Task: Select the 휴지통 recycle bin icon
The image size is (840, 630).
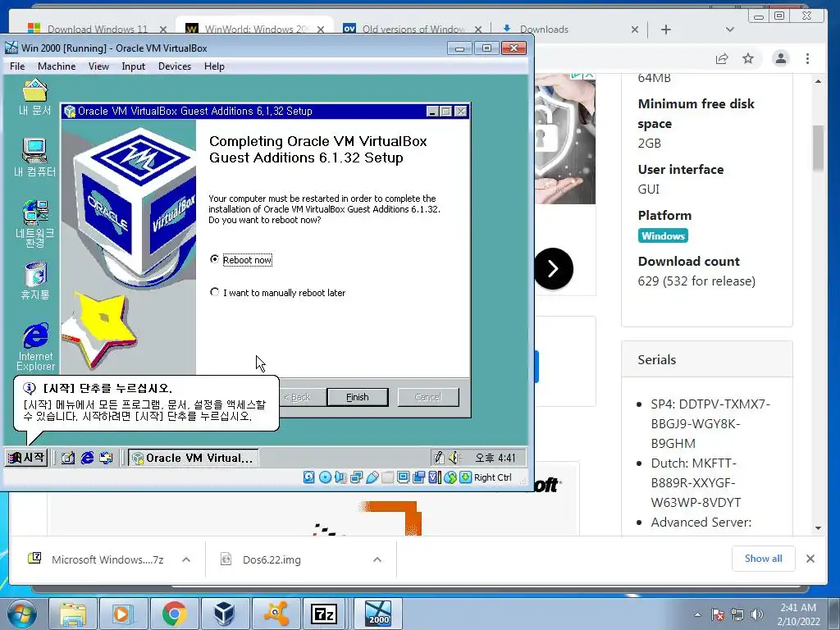Action: [x=35, y=281]
